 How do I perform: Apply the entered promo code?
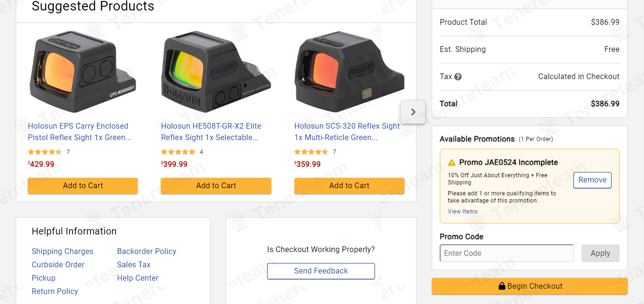(601, 253)
